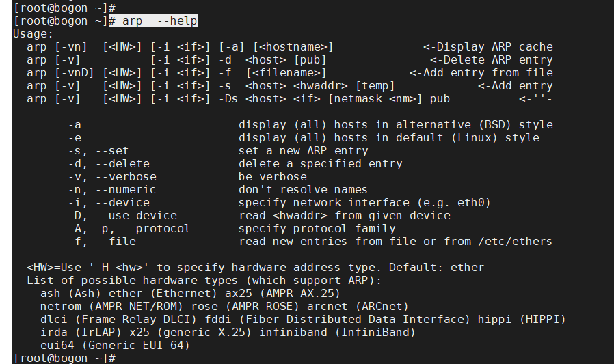Image resolution: width=614 pixels, height=364 pixels.
Task: Click the 'eui64 (Generic EUI-64)' line
Action: 115,346
